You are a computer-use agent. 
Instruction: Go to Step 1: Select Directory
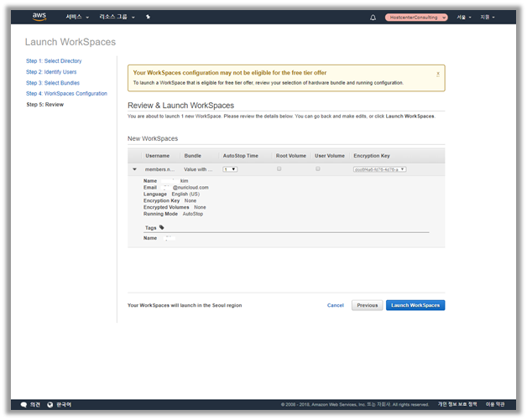[x=54, y=61]
